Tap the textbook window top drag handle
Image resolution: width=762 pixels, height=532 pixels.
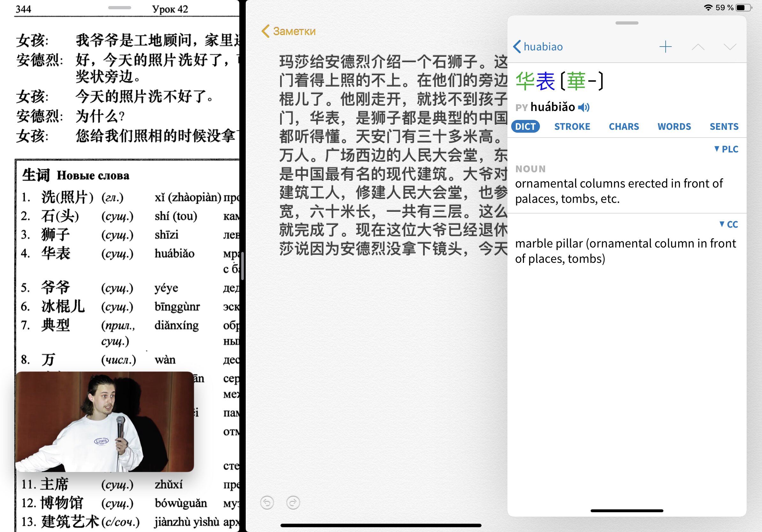point(119,7)
